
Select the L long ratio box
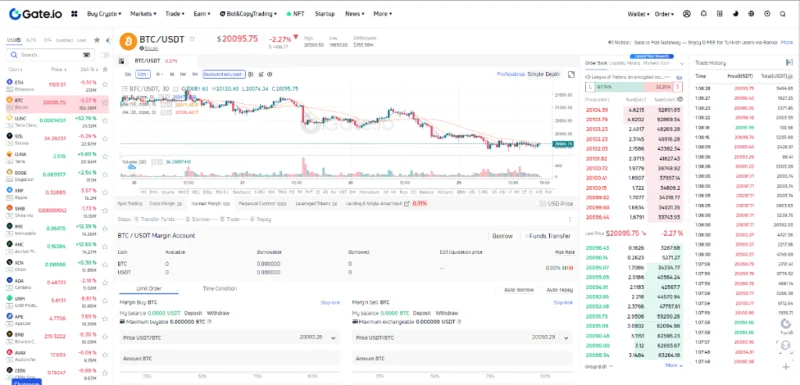click(590, 87)
